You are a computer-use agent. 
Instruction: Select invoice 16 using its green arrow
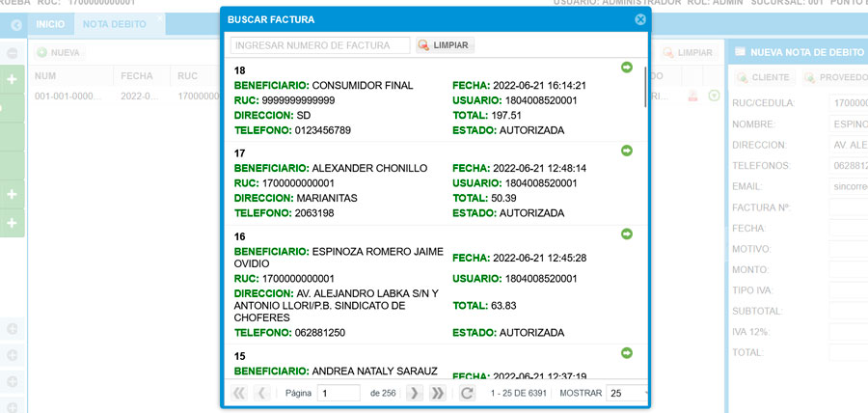tap(627, 234)
